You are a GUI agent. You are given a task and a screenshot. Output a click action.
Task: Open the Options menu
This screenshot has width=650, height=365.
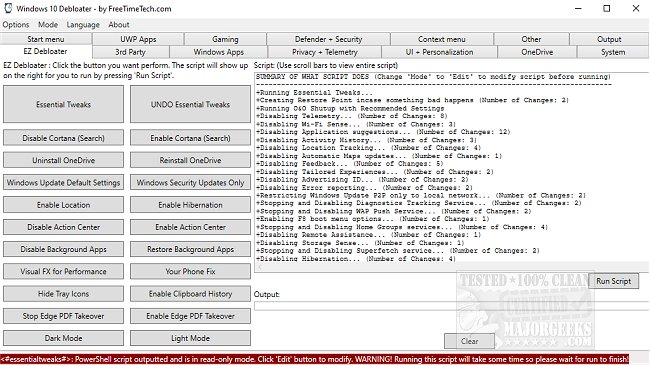pyautogui.click(x=16, y=24)
